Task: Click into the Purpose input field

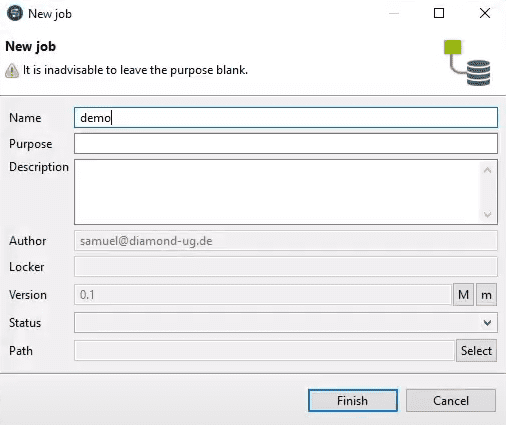Action: click(x=286, y=144)
